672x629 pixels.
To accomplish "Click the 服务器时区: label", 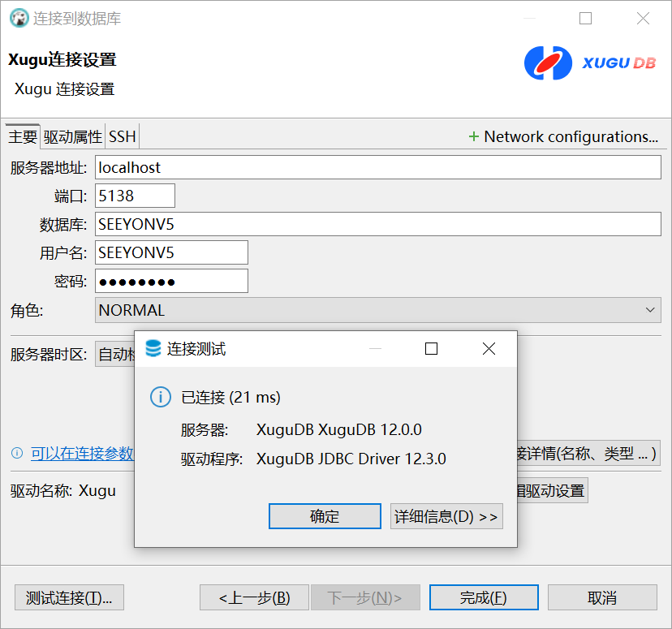I will (49, 355).
